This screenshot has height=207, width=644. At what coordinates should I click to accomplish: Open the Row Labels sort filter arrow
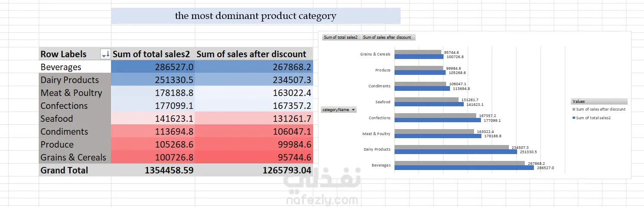(x=105, y=54)
